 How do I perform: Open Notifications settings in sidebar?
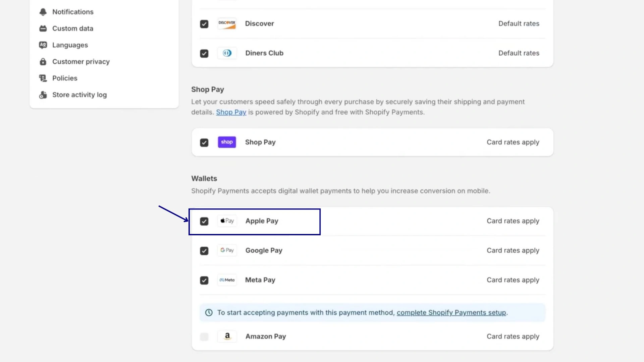(x=73, y=12)
